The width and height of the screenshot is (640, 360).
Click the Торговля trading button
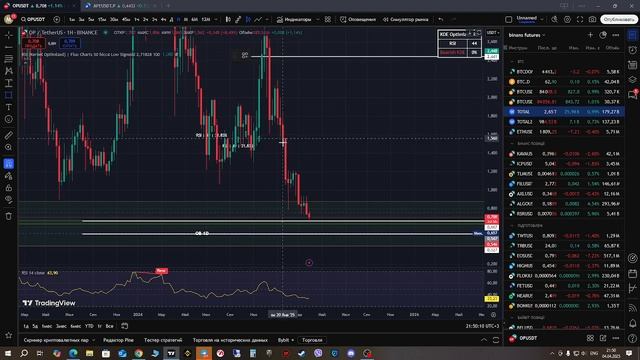312,340
